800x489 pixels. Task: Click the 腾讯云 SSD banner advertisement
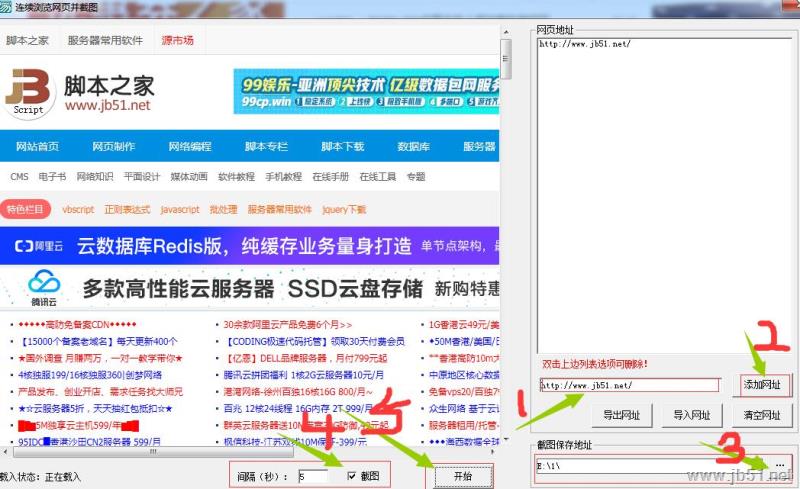[249, 288]
